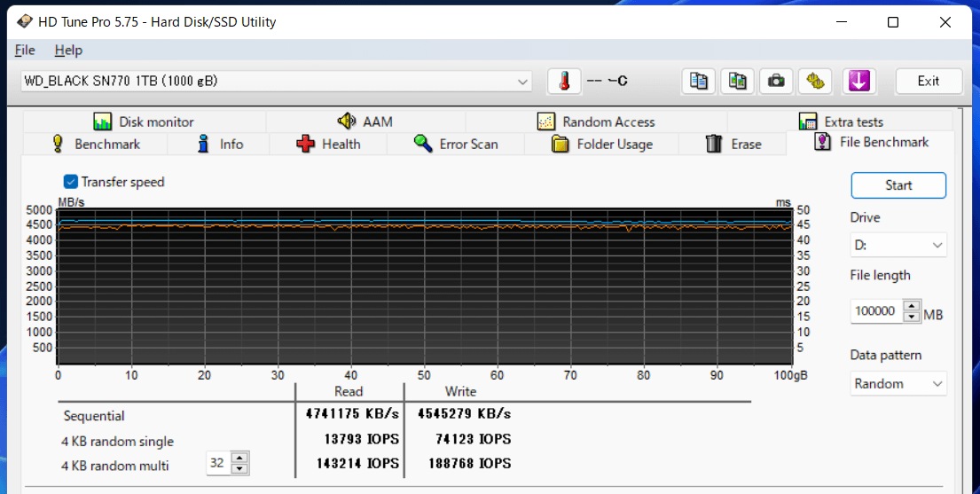The width and height of the screenshot is (980, 494).
Task: Minimize the HD Tune Pro window
Action: tap(843, 22)
